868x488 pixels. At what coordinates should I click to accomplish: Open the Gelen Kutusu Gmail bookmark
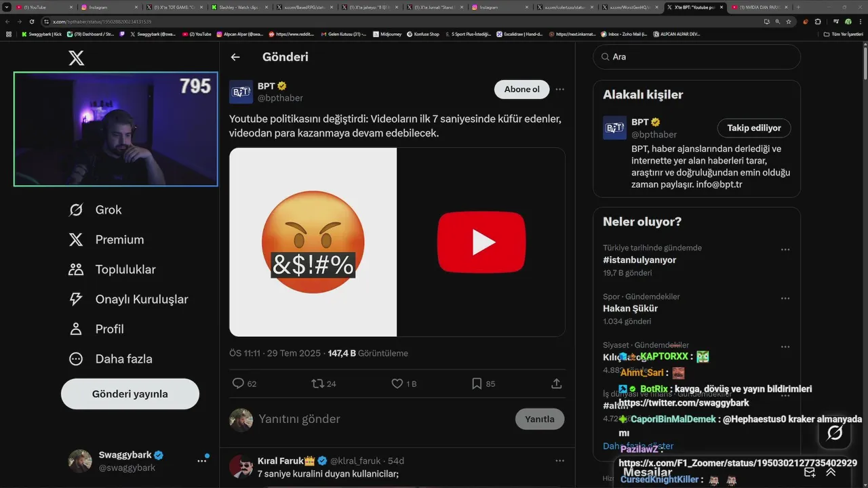tap(344, 34)
